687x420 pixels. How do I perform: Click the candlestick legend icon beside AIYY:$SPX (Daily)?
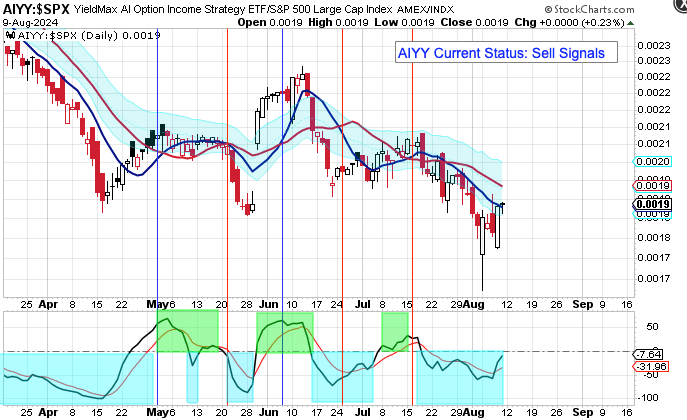pos(9,35)
